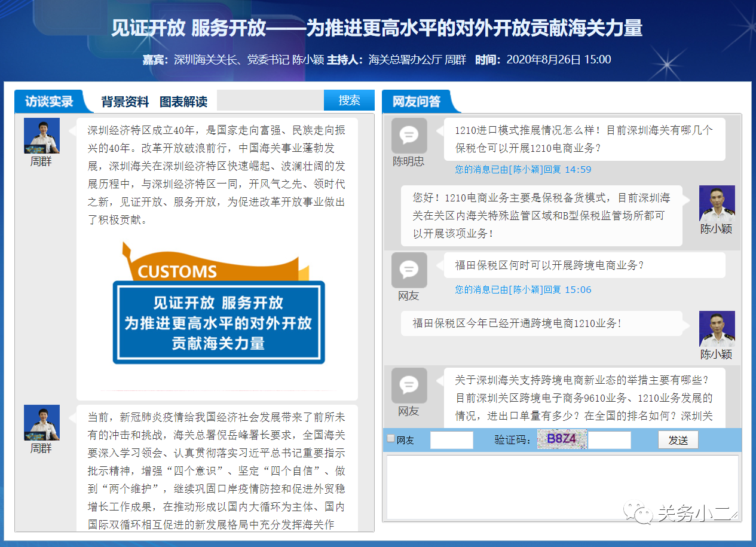The image size is (756, 547).
Task: Open the 背景资料 tab
Action: pyautogui.click(x=125, y=102)
